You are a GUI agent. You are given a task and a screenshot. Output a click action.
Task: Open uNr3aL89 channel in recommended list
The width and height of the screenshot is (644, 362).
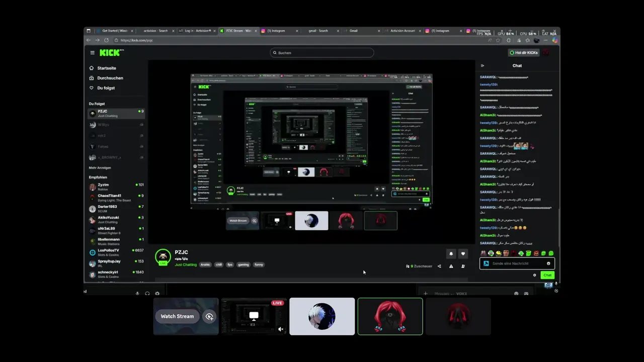coord(116,230)
